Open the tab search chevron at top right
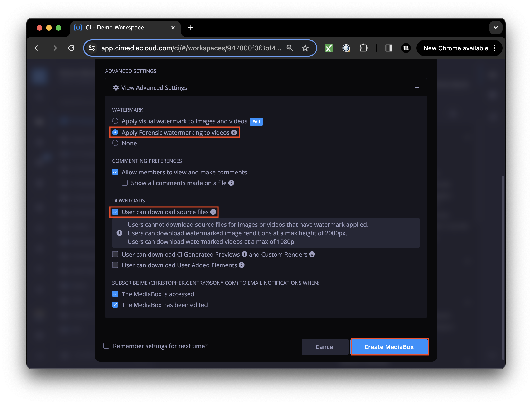The width and height of the screenshot is (532, 404). point(496,27)
